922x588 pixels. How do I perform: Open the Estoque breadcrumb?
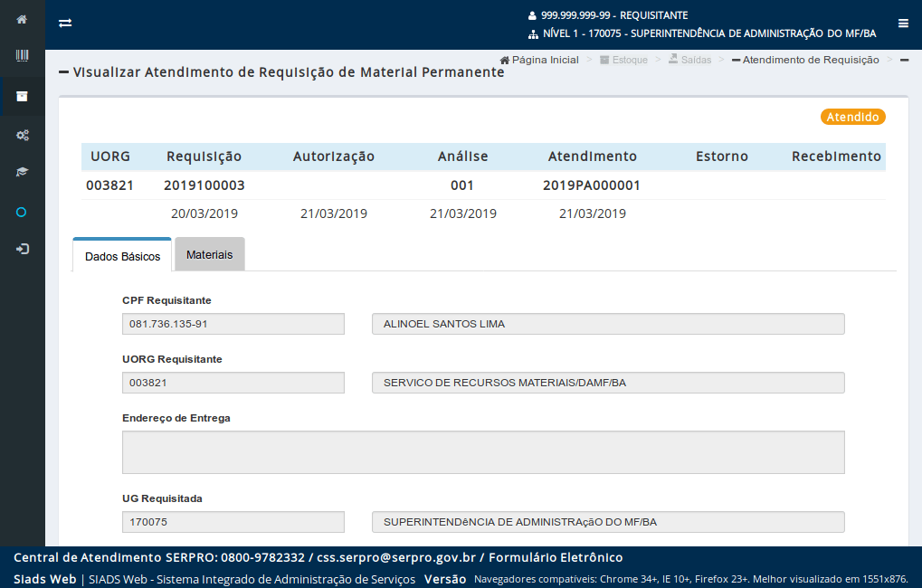click(623, 60)
